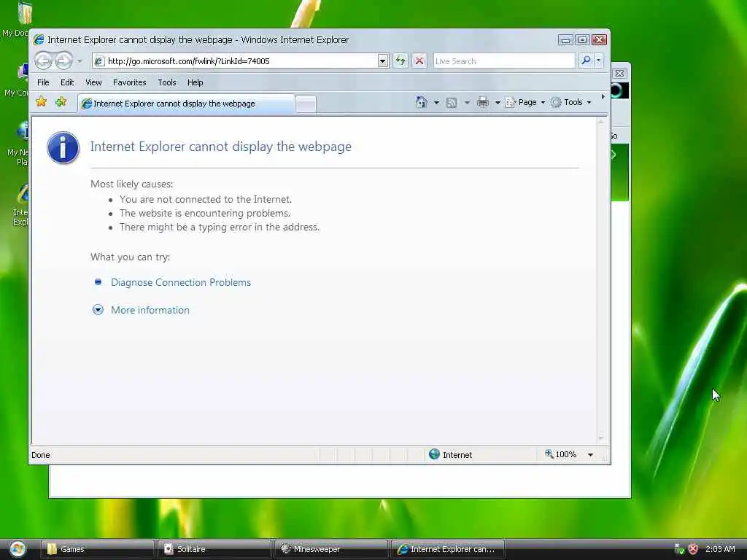Click the More information text link

[150, 310]
